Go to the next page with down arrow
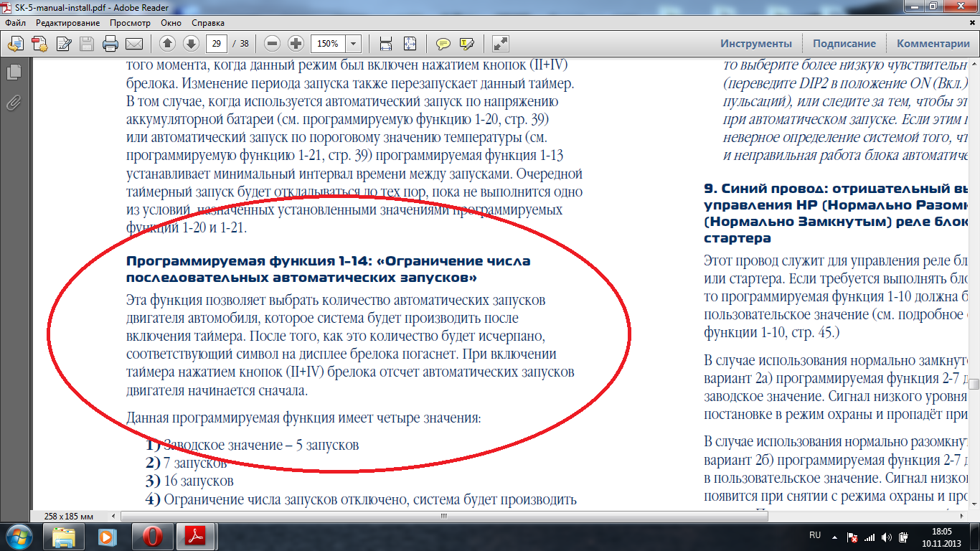This screenshot has height=551, width=980. (191, 44)
